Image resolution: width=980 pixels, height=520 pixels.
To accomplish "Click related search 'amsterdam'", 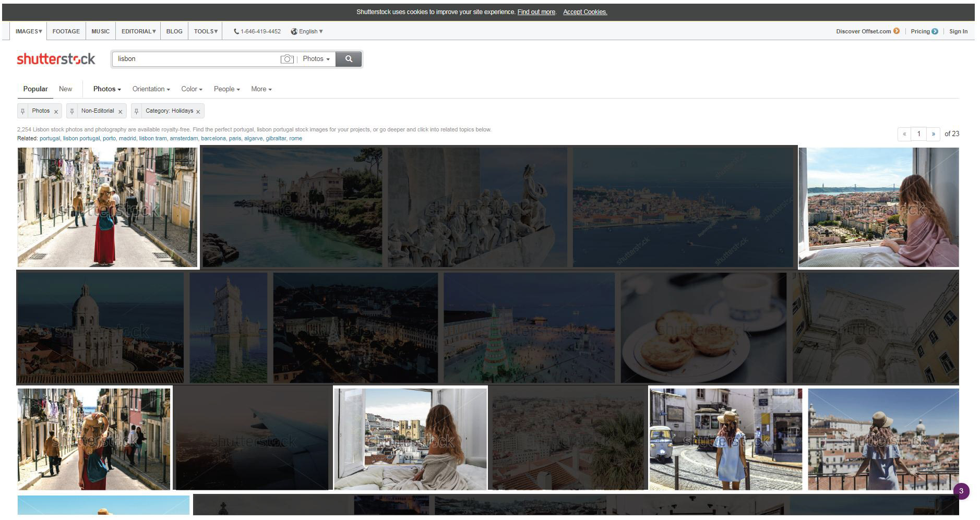I will coord(184,138).
